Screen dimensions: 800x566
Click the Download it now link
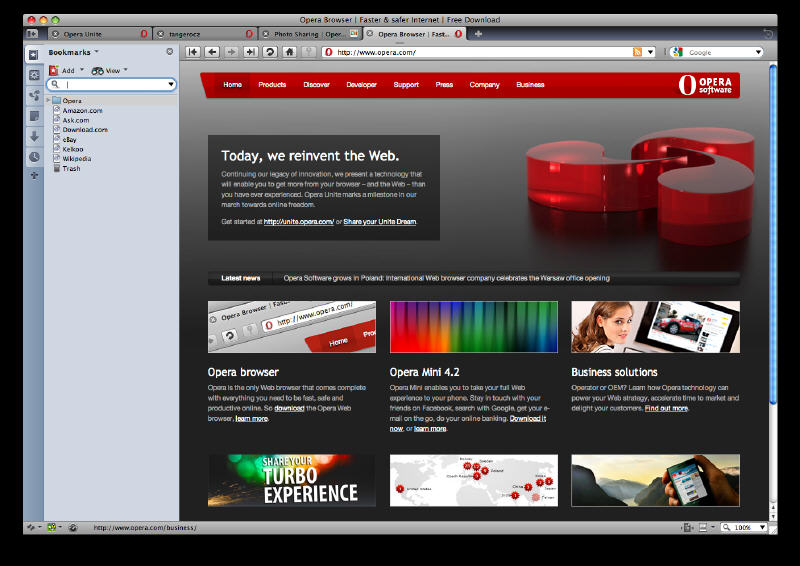pyautogui.click(x=528, y=419)
